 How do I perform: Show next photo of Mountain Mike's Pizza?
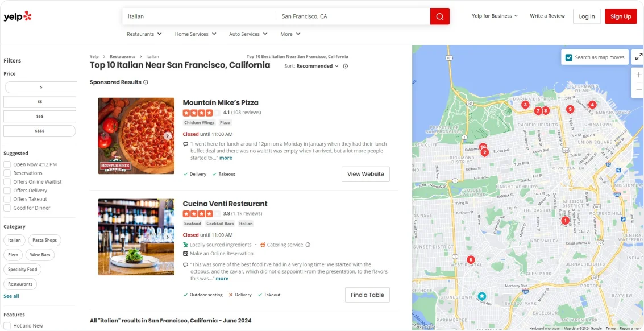pyautogui.click(x=167, y=136)
